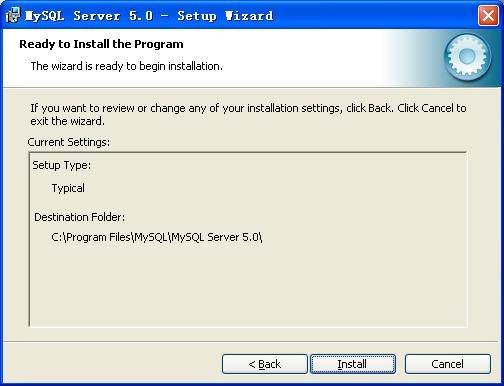Viewport: 504px width, 386px height.
Task: Click the C:\Program Files\MySQL destination path text
Action: 157,237
